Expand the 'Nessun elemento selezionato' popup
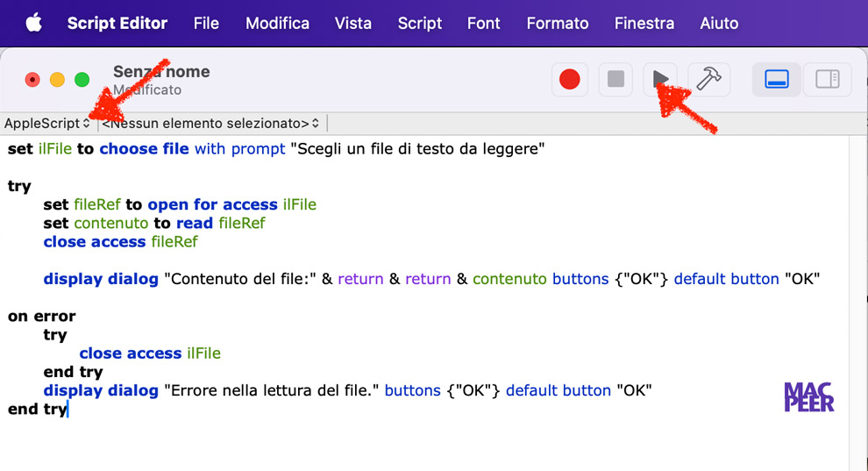This screenshot has height=471, width=868. click(210, 124)
